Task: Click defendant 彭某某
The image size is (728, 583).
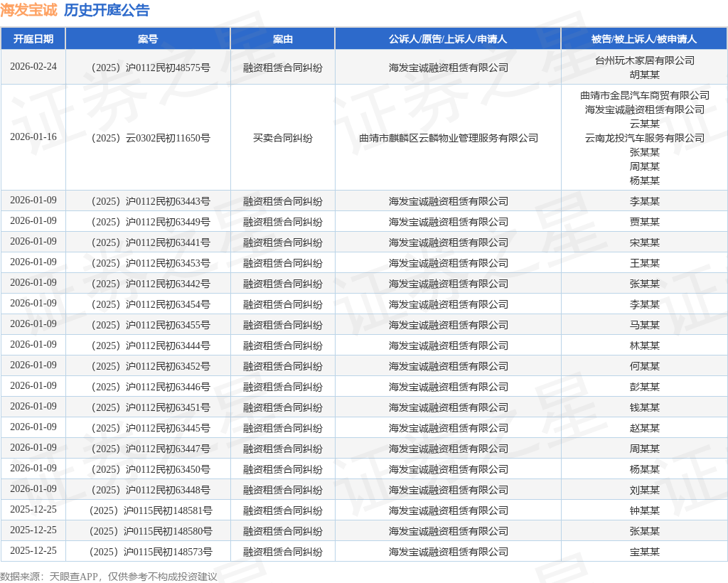Action: (644, 387)
